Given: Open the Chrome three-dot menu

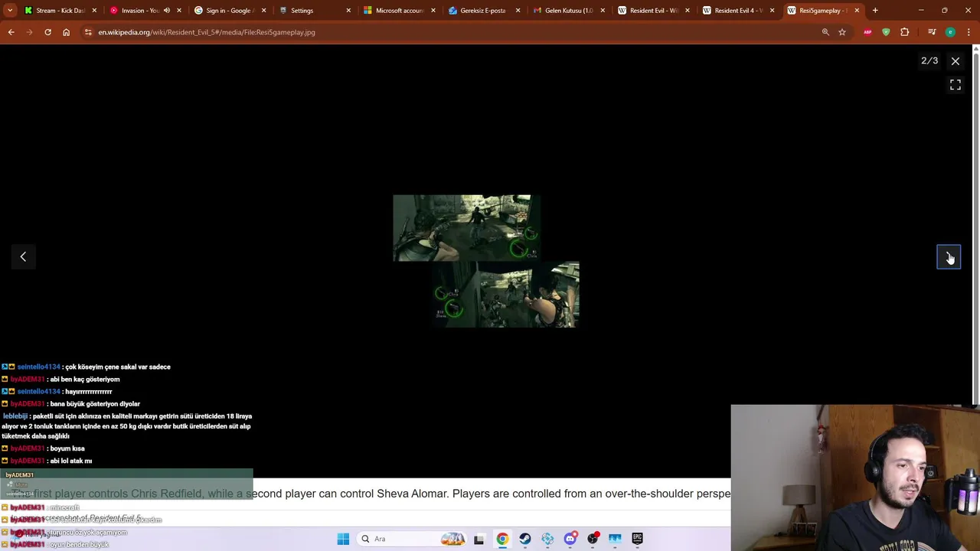Looking at the screenshot, I should tap(968, 32).
